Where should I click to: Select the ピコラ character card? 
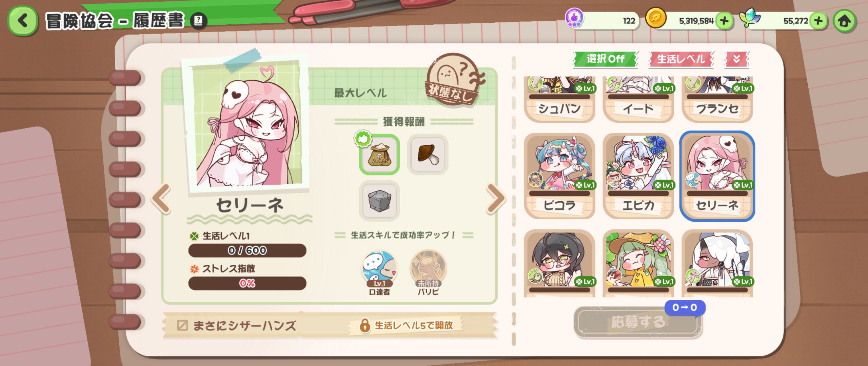tap(559, 176)
